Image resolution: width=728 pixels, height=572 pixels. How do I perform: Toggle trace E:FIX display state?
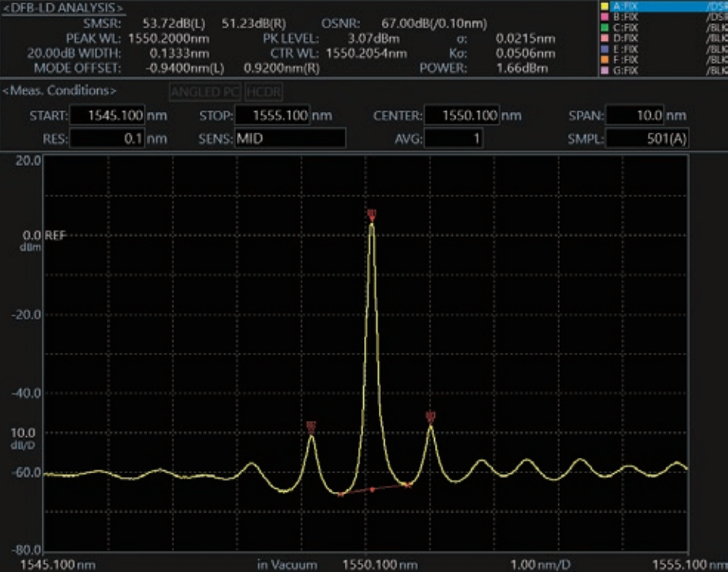coord(625,49)
